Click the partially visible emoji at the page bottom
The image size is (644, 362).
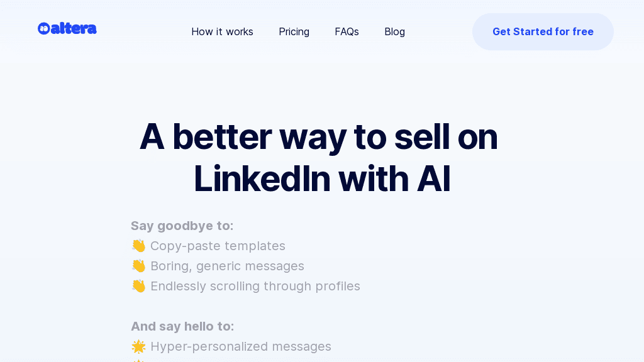click(x=139, y=360)
